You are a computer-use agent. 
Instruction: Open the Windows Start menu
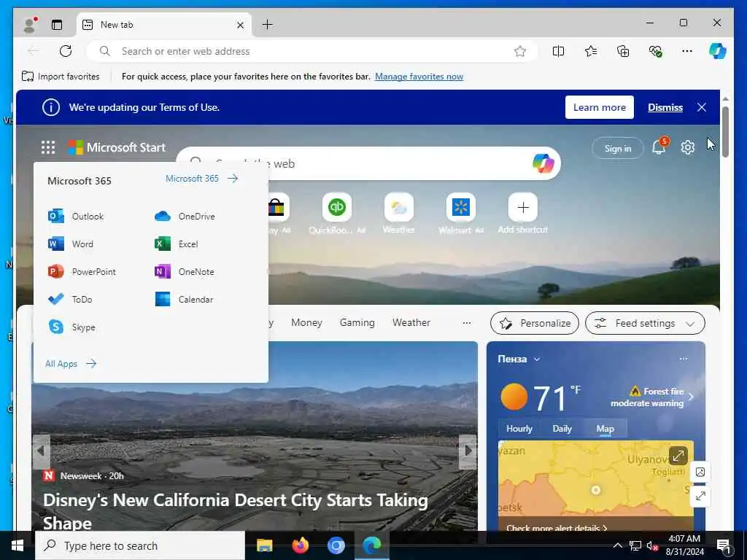coord(18,545)
